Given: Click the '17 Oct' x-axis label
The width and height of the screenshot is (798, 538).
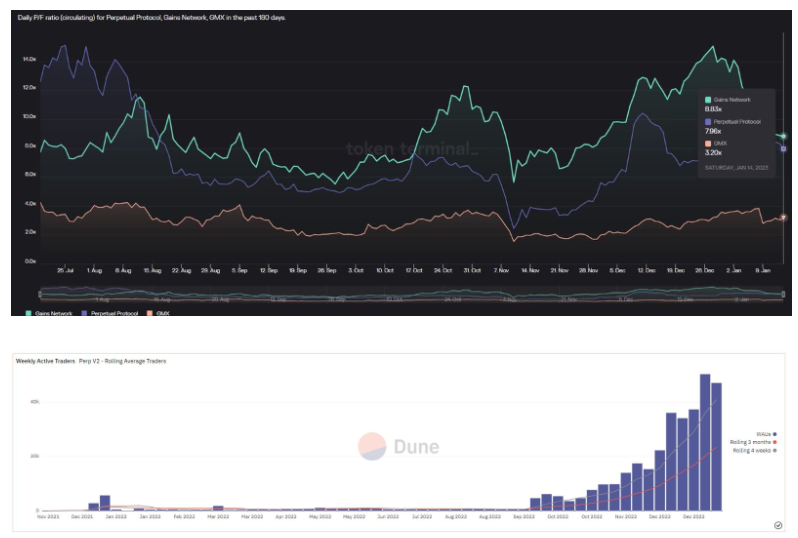Looking at the screenshot, I should point(414,270).
